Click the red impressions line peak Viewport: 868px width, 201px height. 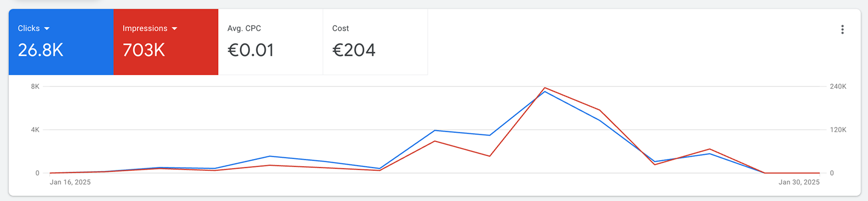pyautogui.click(x=545, y=88)
